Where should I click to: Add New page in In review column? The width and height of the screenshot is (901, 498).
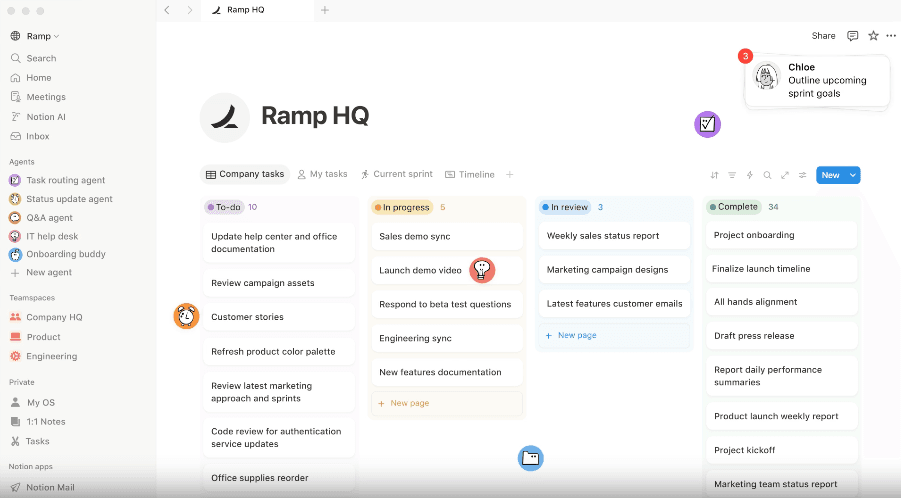pyautogui.click(x=614, y=335)
